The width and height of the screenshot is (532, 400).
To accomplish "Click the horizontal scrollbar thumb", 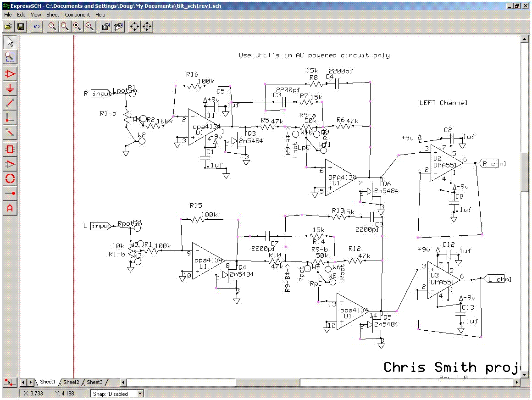I will pyautogui.click(x=267, y=383).
